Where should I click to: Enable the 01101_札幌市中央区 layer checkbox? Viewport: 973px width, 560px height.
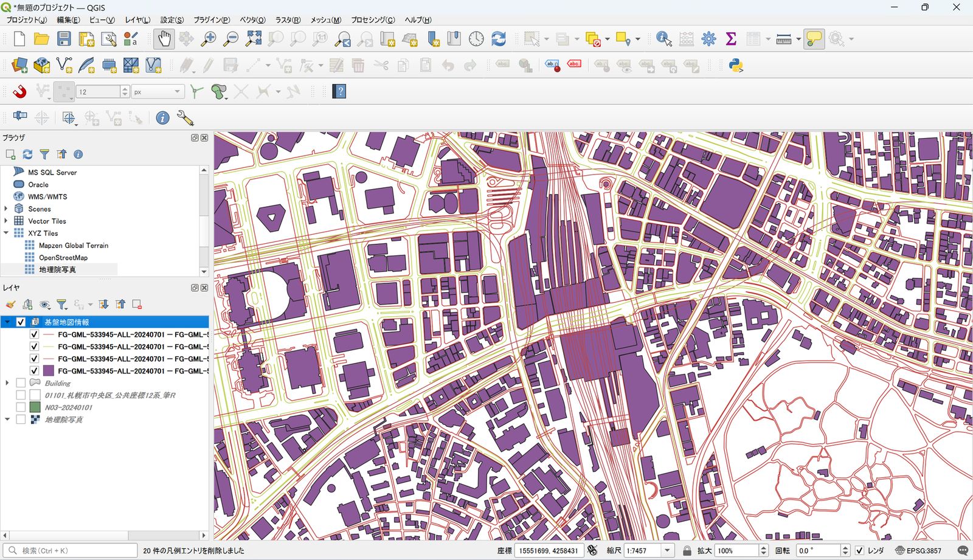pyautogui.click(x=21, y=395)
